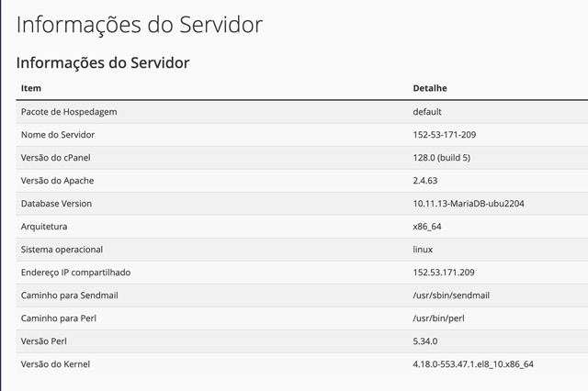Click the server name value 152-53-171-209
Image resolution: width=588 pixels, height=391 pixels.
[x=445, y=135]
